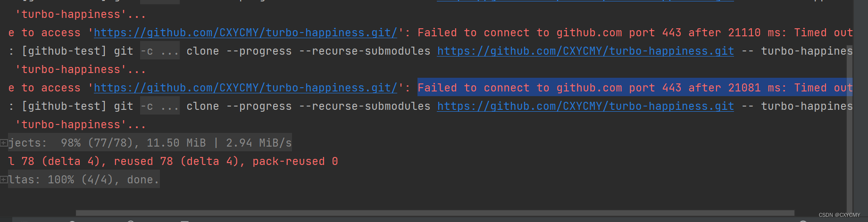This screenshot has height=222, width=868.
Task: Click '[github-test]' below the highlighted error line
Action: [x=64, y=107]
